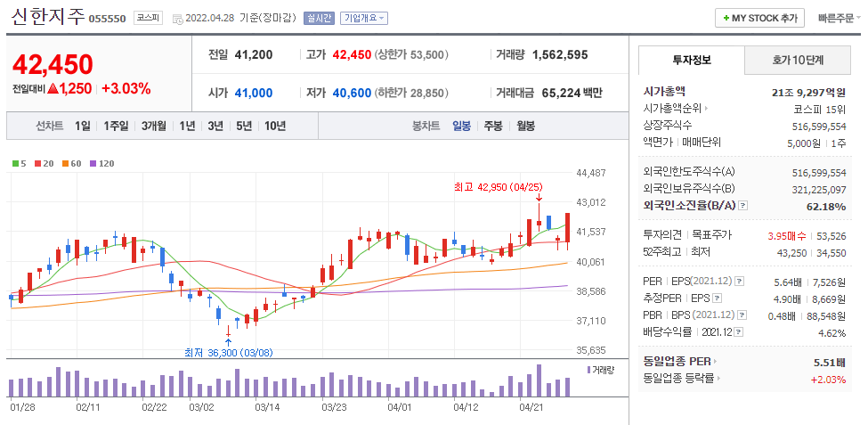
Task: Click the 3.95매수 investment opinion value
Action: click(x=787, y=236)
